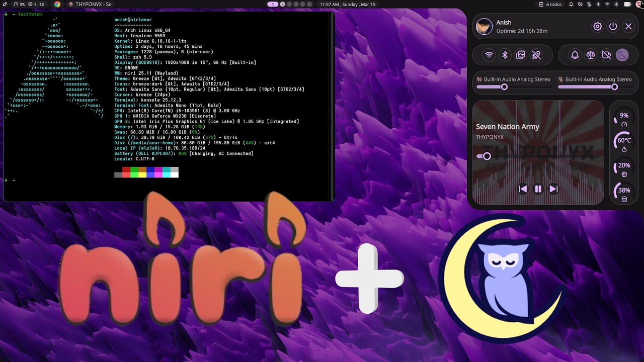Click the Host: Inspiron 5593 line
The image size is (644, 362).
139,36
